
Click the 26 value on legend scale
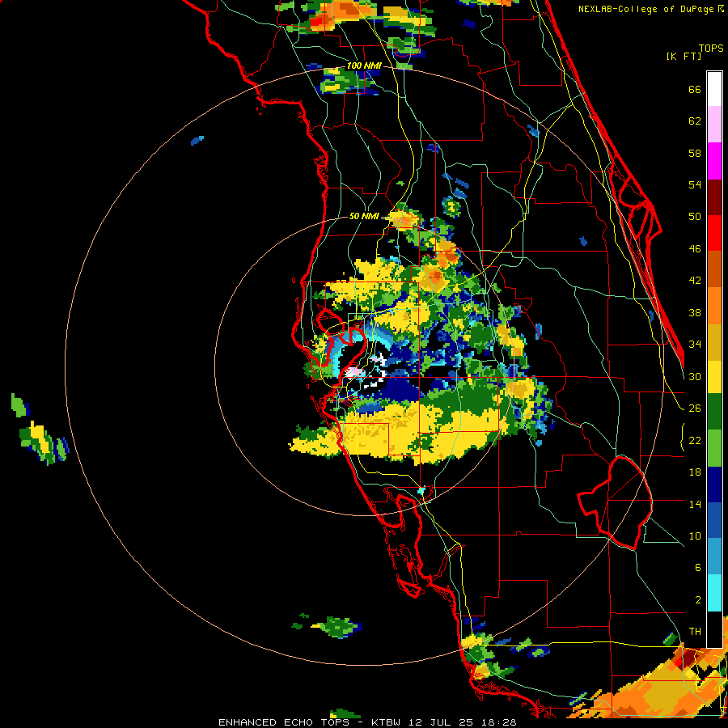coord(695,408)
